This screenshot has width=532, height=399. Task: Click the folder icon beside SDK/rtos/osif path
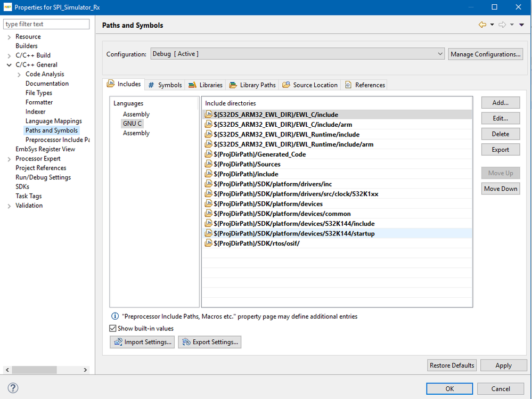click(209, 243)
